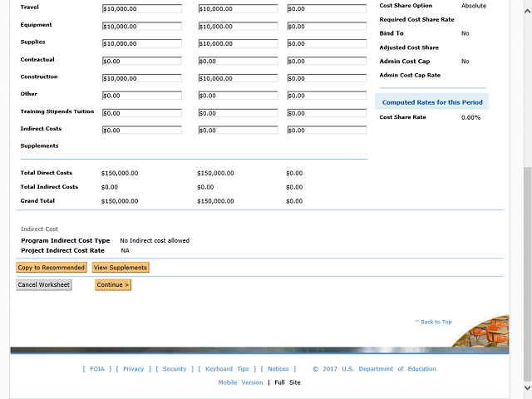Click the Computed Rates for this Period heading

click(432, 102)
